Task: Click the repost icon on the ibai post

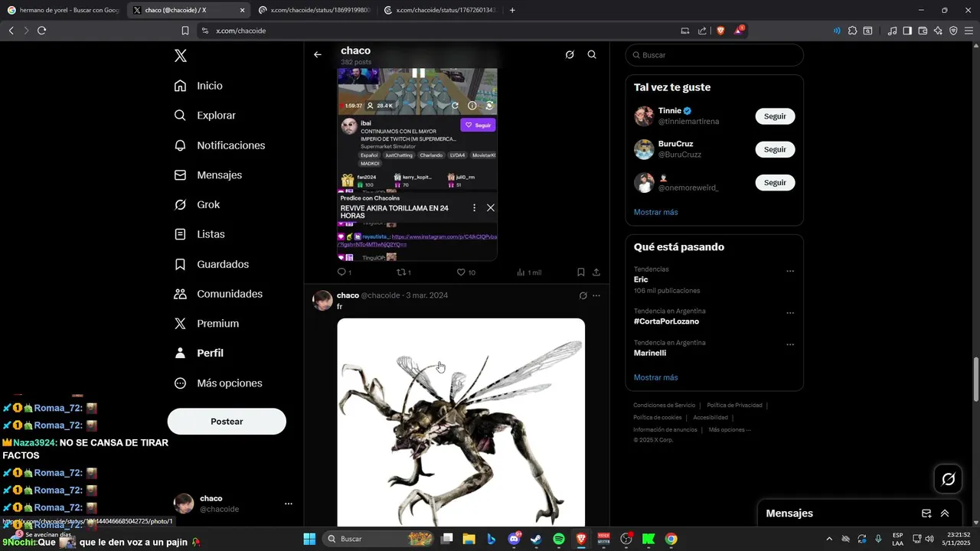Action: tap(400, 272)
